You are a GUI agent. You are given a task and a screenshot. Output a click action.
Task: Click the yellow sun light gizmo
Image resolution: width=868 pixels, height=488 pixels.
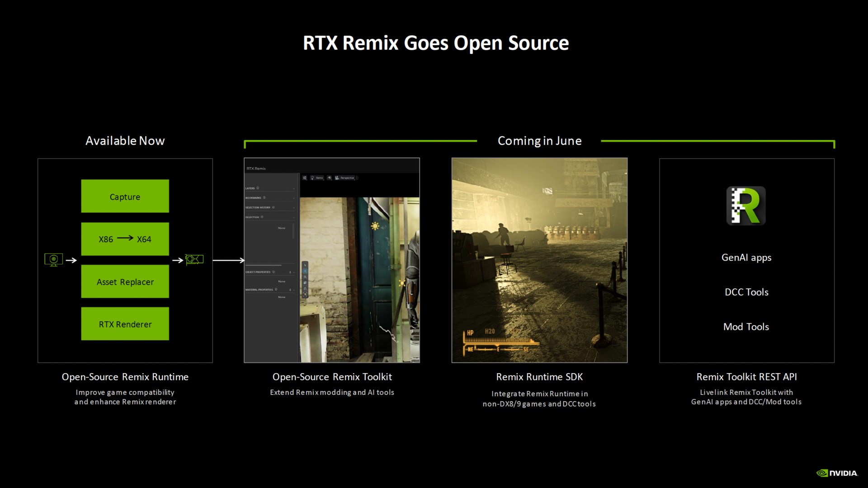pyautogui.click(x=375, y=226)
